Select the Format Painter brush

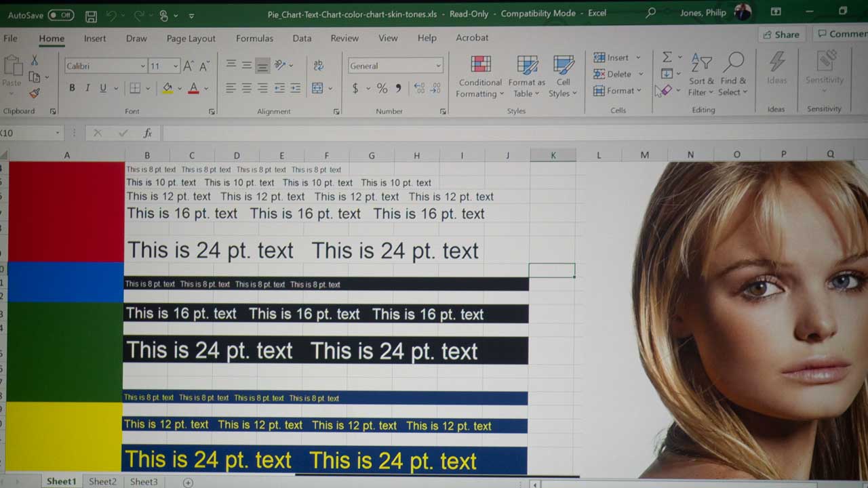point(35,93)
